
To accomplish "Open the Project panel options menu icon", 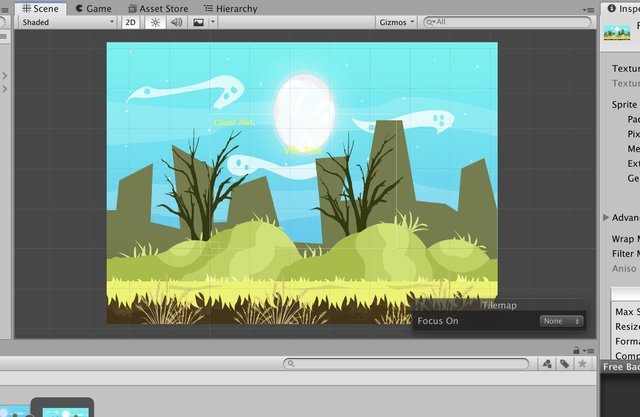I will 589,350.
